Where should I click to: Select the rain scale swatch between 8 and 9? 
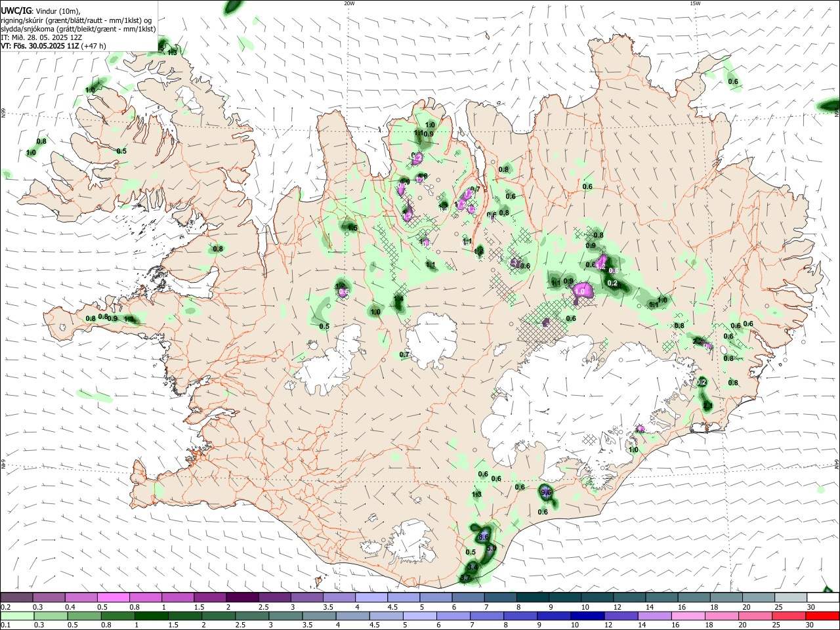[520, 616]
